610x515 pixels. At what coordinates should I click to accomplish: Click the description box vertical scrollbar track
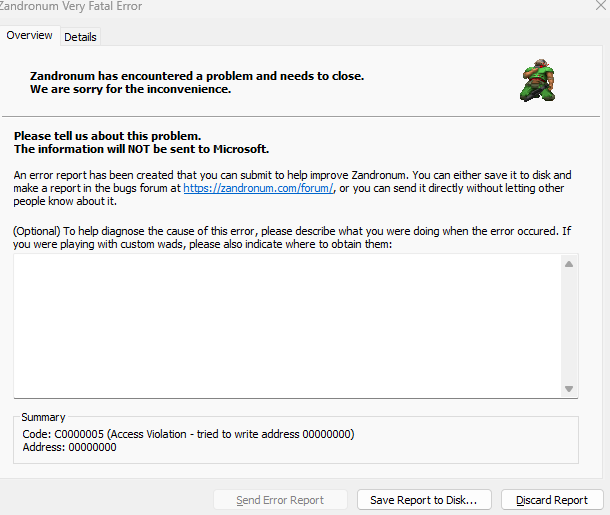click(568, 325)
